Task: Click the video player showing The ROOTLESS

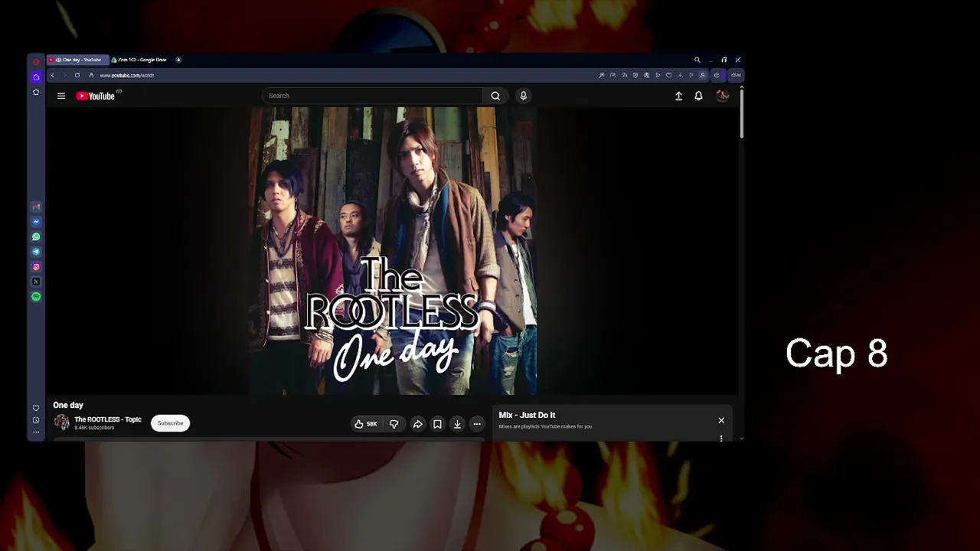Action: (393, 250)
